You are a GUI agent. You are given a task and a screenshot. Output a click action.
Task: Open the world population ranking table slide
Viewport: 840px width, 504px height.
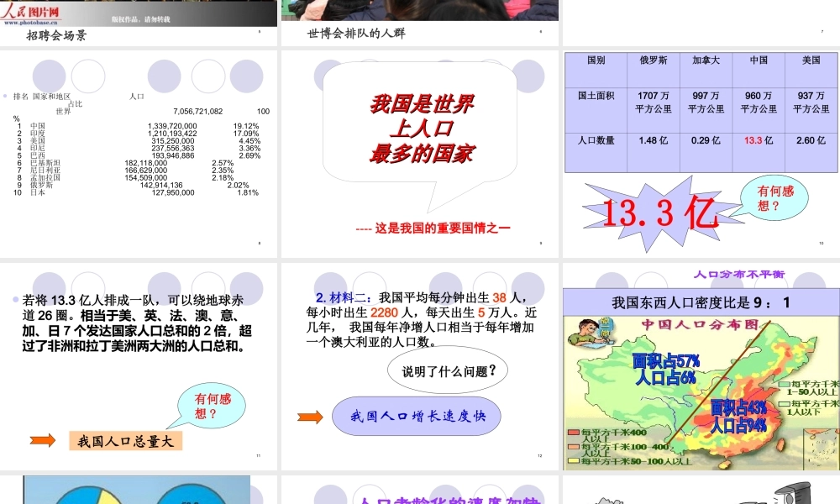(139, 154)
